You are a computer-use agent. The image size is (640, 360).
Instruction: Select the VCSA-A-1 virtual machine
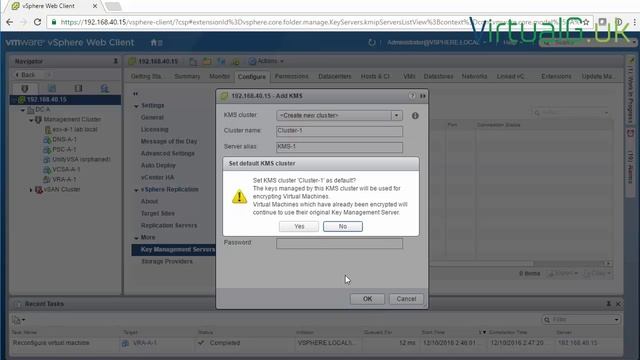(x=66, y=169)
